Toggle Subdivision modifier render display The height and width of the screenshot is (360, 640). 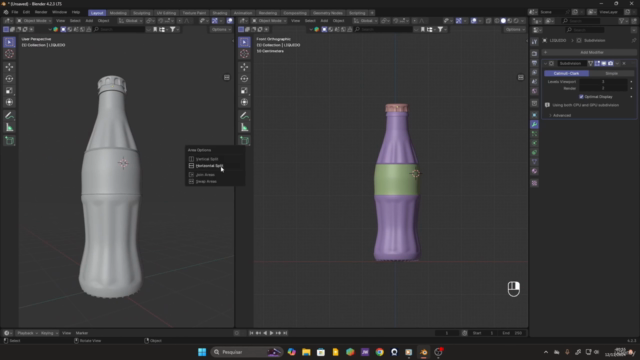coord(610,63)
